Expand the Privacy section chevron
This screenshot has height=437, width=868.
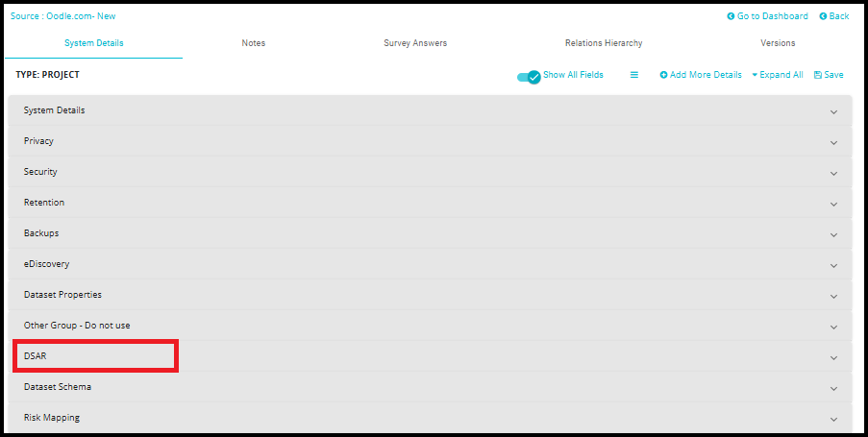833,142
